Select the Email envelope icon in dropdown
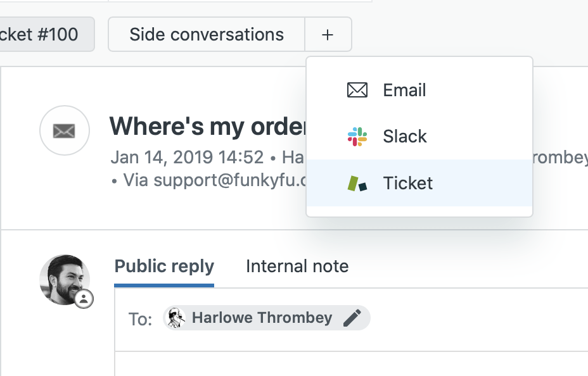This screenshot has height=376, width=588. (x=357, y=90)
